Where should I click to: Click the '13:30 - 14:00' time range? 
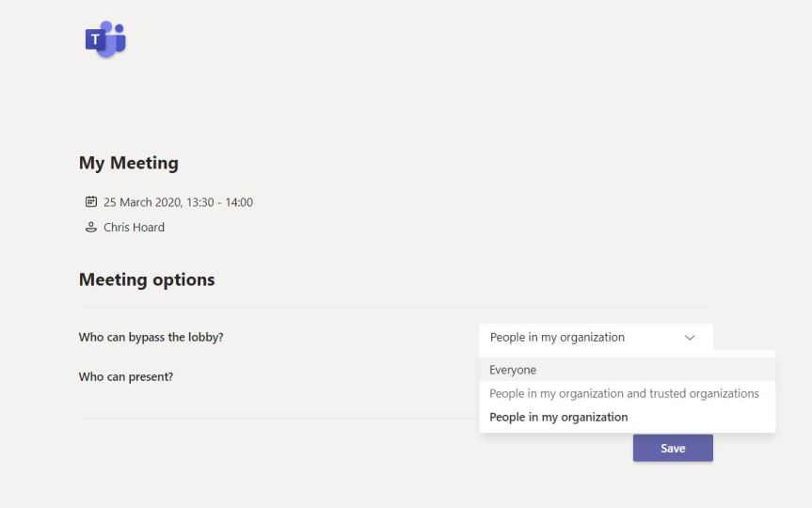pos(222,202)
